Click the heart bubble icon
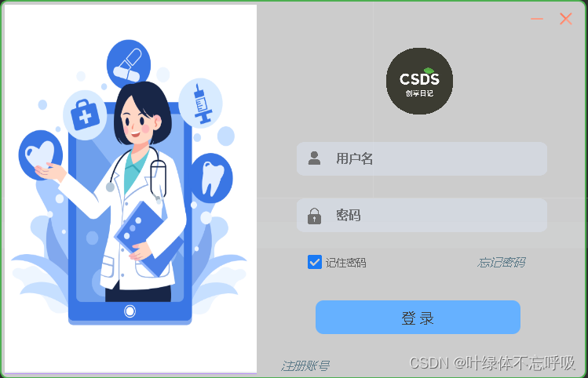The image size is (588, 378). click(41, 154)
